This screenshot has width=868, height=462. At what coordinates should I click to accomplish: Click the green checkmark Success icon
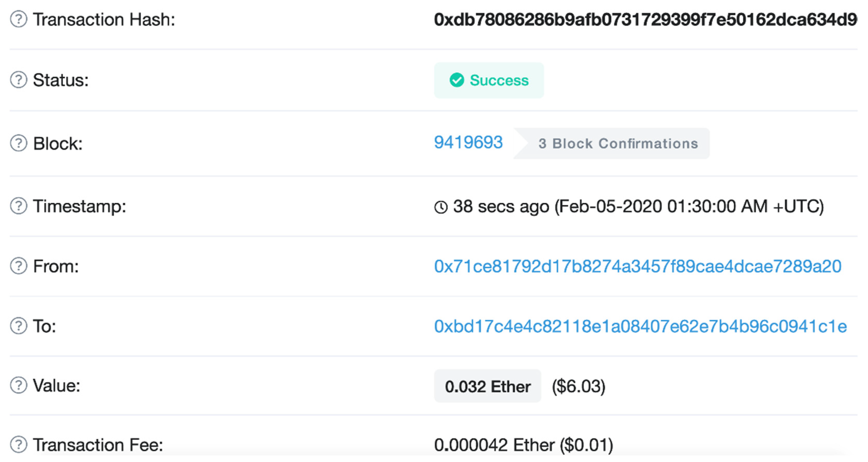(x=456, y=80)
